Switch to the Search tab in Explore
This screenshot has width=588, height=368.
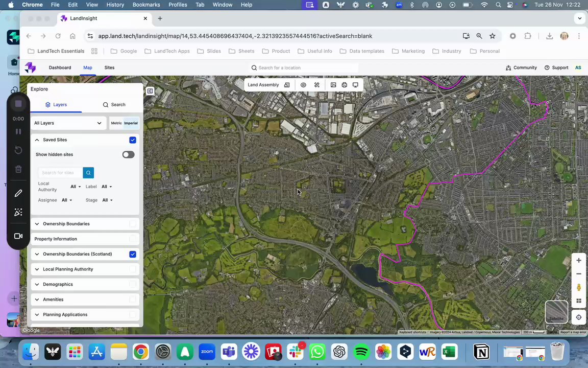tap(114, 105)
